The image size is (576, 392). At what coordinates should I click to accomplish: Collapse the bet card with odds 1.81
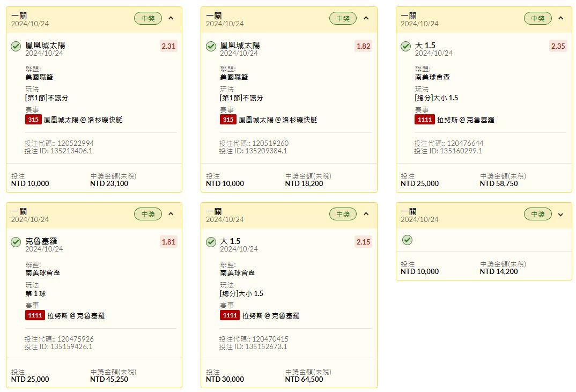click(171, 214)
